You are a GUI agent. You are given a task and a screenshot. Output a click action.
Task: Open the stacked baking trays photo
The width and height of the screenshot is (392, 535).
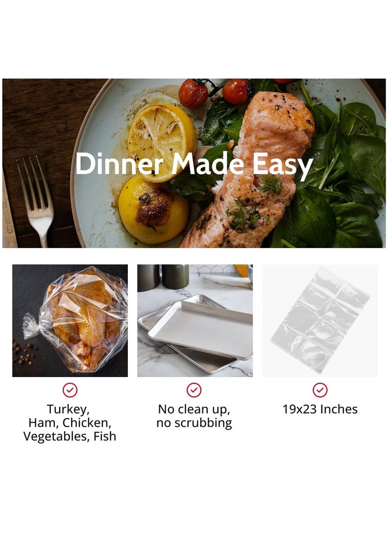(x=195, y=320)
